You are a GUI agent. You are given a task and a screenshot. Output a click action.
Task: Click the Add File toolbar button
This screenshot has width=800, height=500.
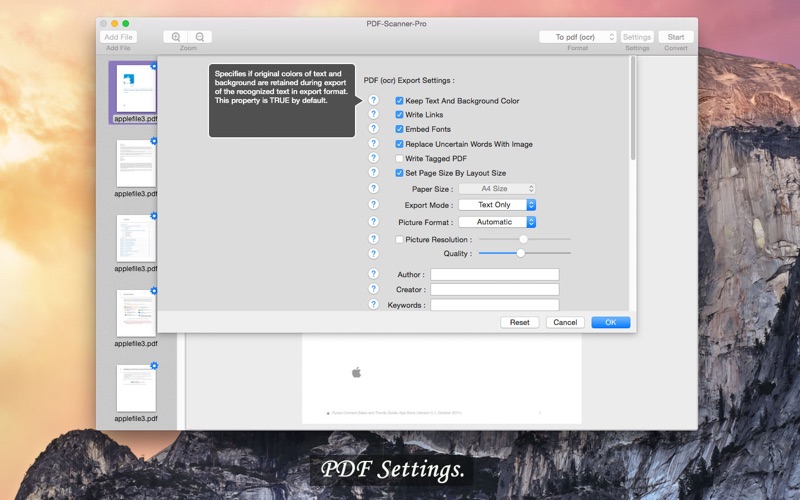coord(118,37)
